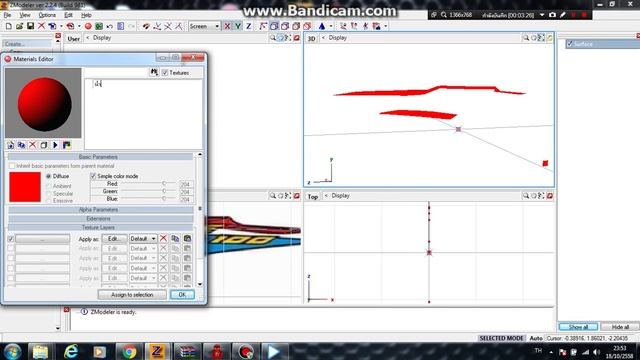Click the Blue slider handle
This screenshot has height=360, width=640.
click(x=164, y=198)
